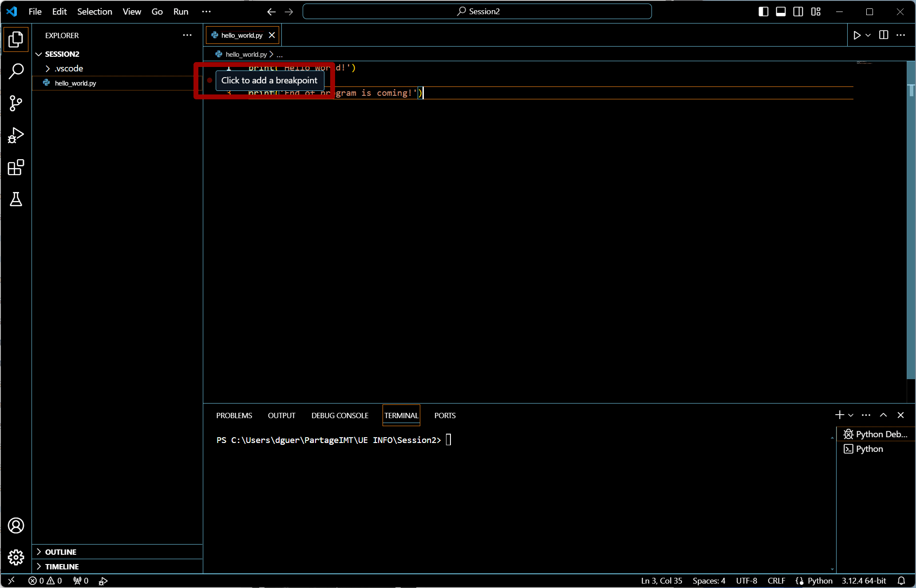Click the CRLF end-of-line setting
Viewport: 916px width, 588px height.
point(776,581)
